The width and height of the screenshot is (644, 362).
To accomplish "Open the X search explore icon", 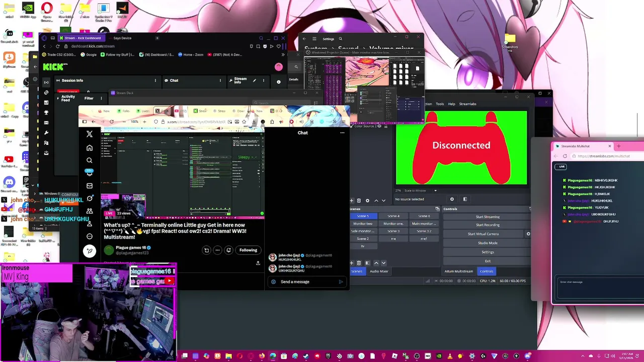I will tap(90, 160).
